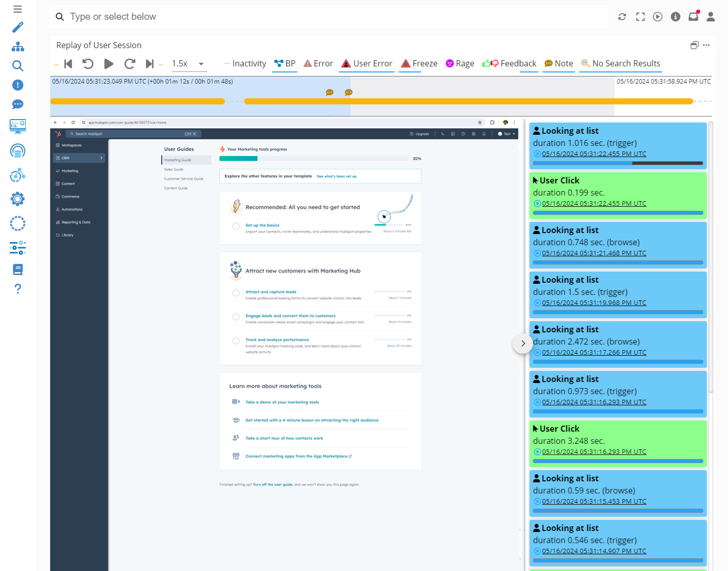
Task: Disable the No Search Results filter
Action: pyautogui.click(x=621, y=63)
